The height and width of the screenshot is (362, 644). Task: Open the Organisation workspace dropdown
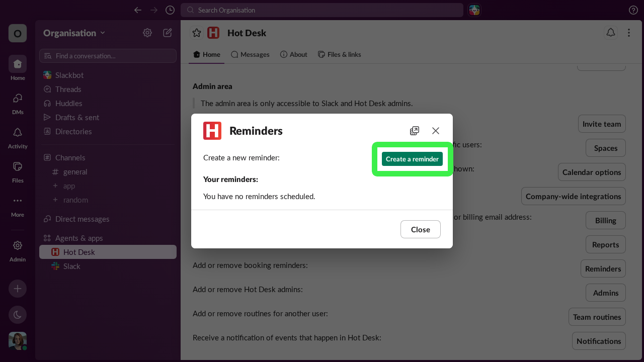tap(74, 33)
